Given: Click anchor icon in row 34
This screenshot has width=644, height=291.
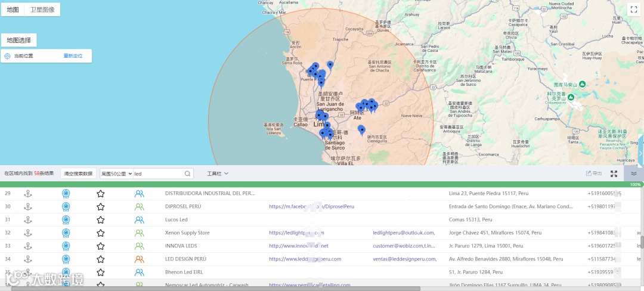Looking at the screenshot, I should tap(28, 259).
